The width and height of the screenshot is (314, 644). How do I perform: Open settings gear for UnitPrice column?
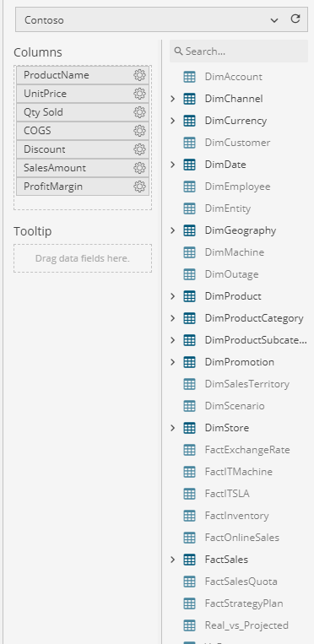[140, 94]
